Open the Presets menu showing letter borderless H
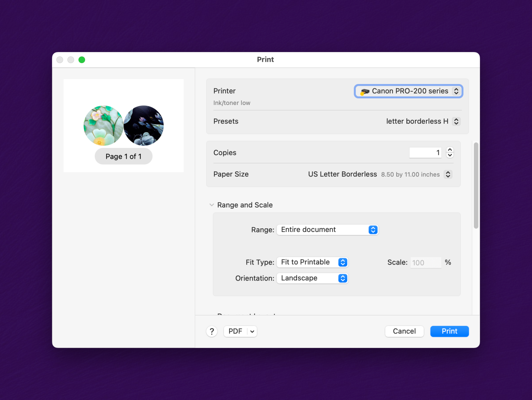Screen dimensions: 532x400 (423, 121)
